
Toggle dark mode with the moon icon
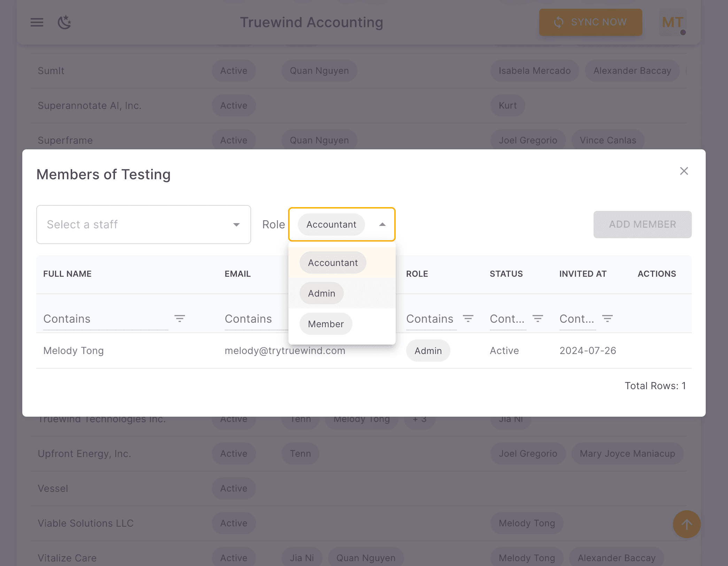pyautogui.click(x=64, y=22)
